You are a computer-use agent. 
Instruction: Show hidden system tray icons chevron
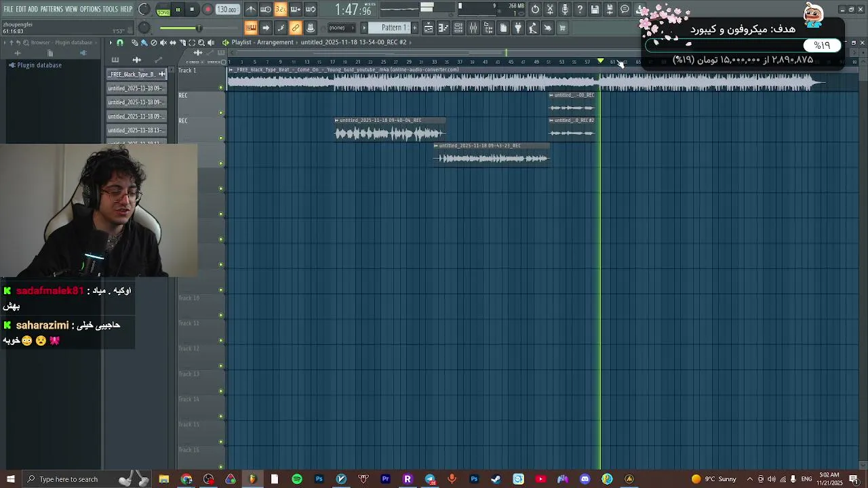point(750,479)
